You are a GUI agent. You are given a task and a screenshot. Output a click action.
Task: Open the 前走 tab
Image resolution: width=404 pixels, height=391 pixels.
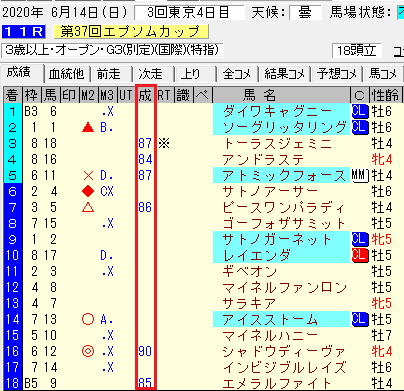tap(109, 74)
